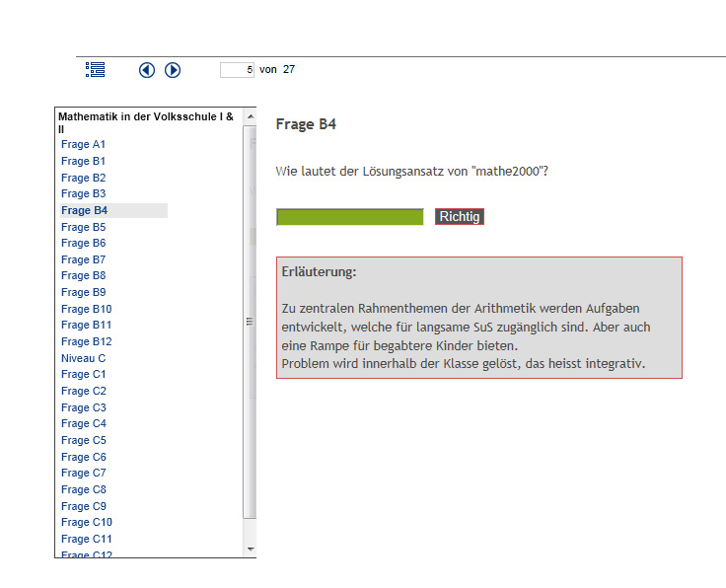Viewport: 726px width, 588px height.
Task: Open Frage C6 in the question list
Action: pos(83,457)
